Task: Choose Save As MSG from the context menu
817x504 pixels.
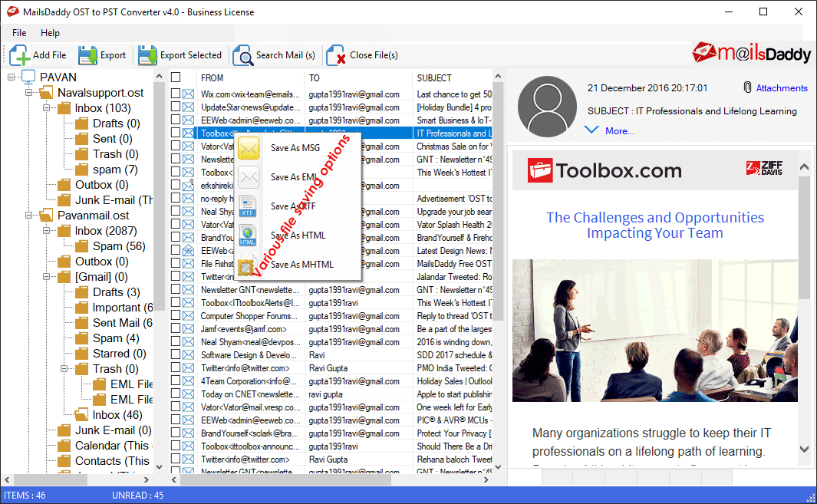Action: tap(298, 148)
